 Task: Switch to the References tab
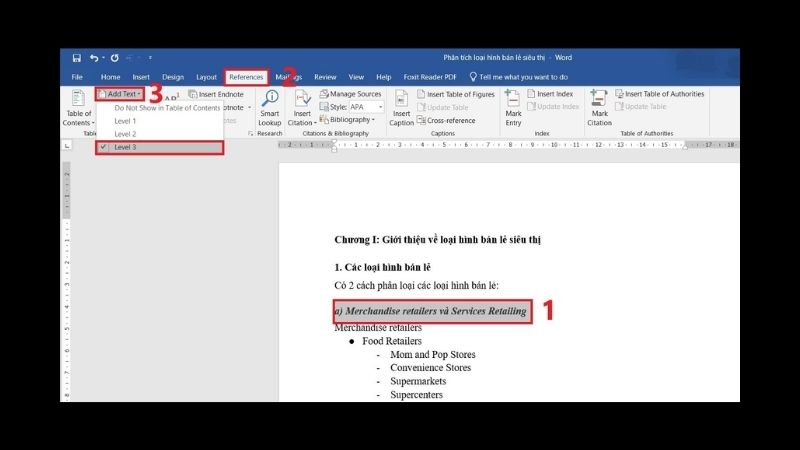click(246, 77)
